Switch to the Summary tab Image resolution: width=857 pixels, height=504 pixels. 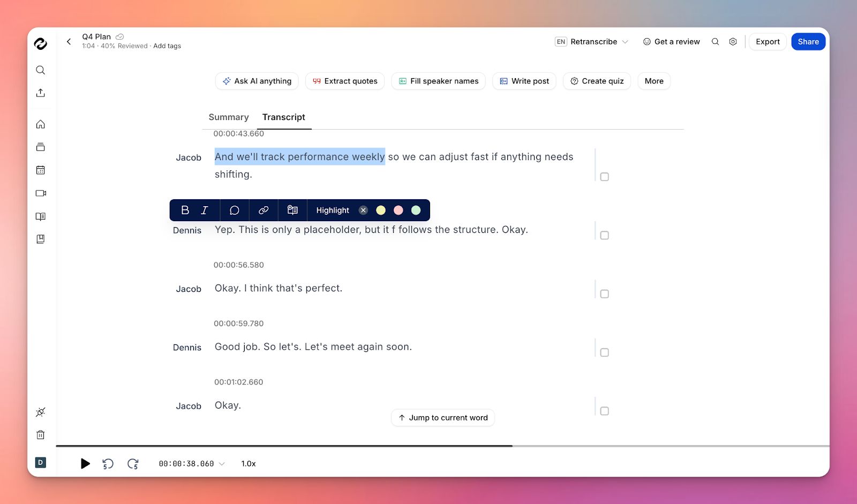(228, 117)
